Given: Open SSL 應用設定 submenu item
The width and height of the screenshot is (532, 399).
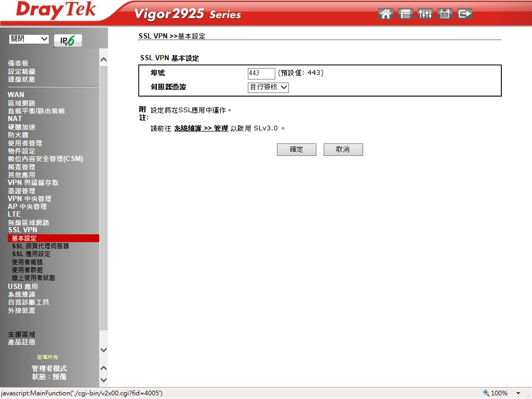Looking at the screenshot, I should coord(31,254).
